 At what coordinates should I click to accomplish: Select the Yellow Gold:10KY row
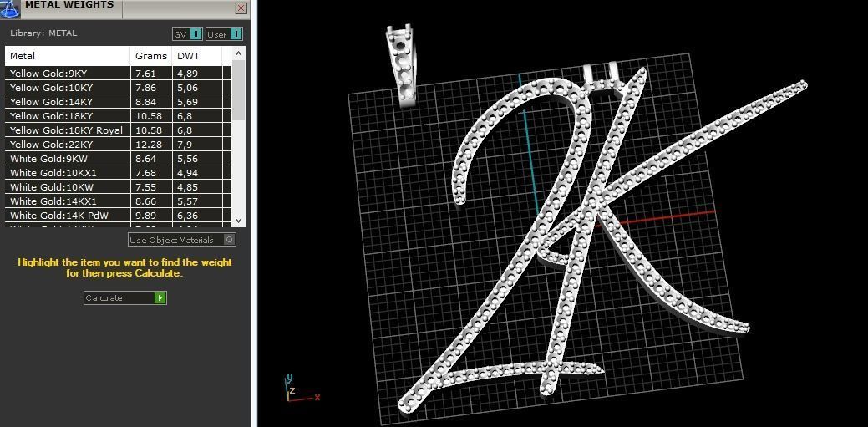click(119, 88)
